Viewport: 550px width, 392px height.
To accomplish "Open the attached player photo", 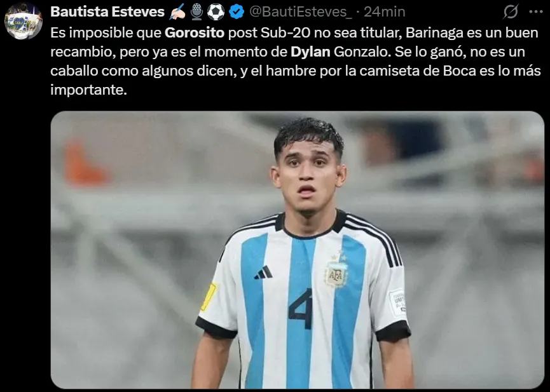I will click(298, 250).
